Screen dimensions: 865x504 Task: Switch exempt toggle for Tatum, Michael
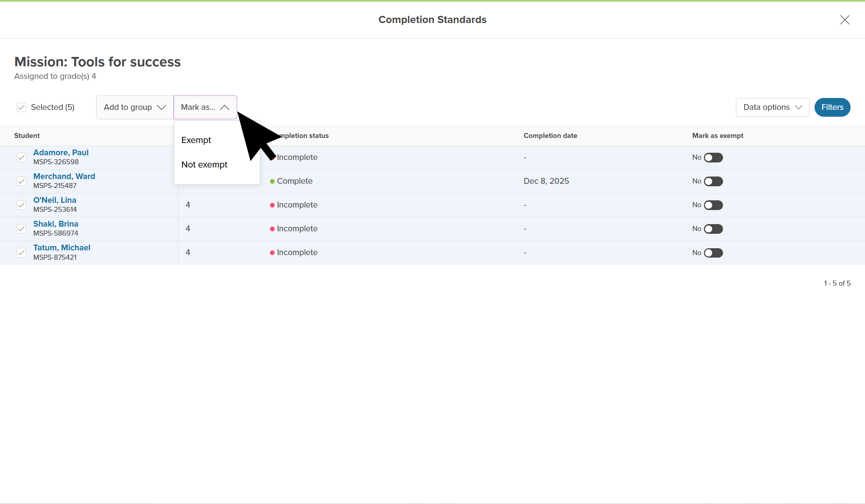tap(713, 253)
